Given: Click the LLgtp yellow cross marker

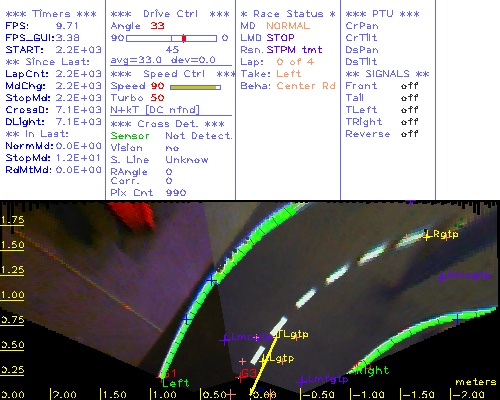Looking at the screenshot, I should pos(263,360).
